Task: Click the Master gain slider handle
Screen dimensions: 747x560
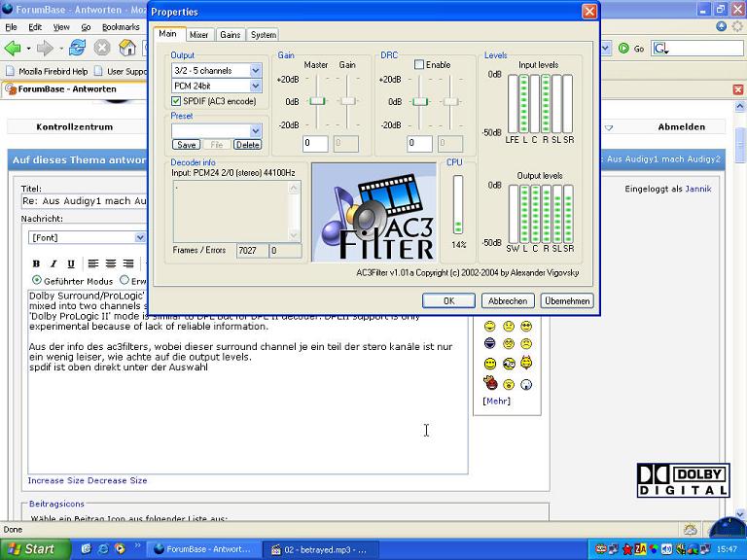Action: pos(317,101)
